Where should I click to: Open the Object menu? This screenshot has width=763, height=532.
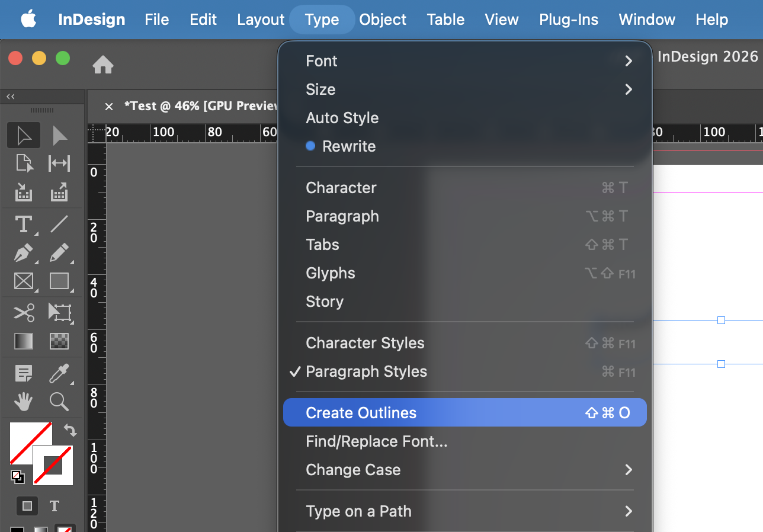tap(383, 20)
